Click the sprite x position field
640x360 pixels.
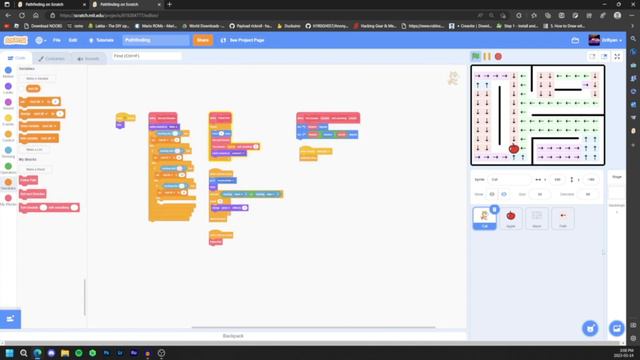coord(557,180)
